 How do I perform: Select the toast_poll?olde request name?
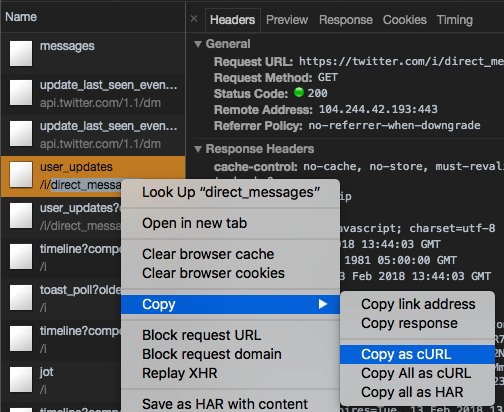[x=80, y=290]
